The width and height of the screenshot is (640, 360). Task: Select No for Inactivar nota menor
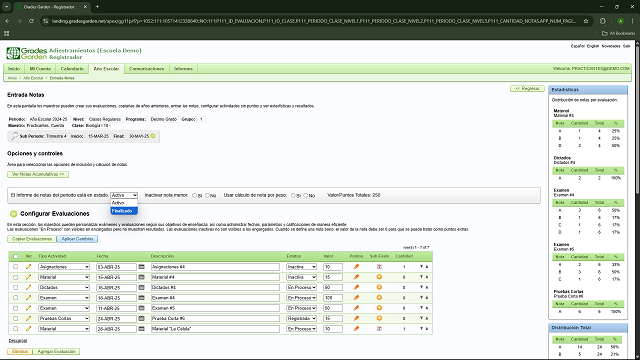tap(207, 196)
